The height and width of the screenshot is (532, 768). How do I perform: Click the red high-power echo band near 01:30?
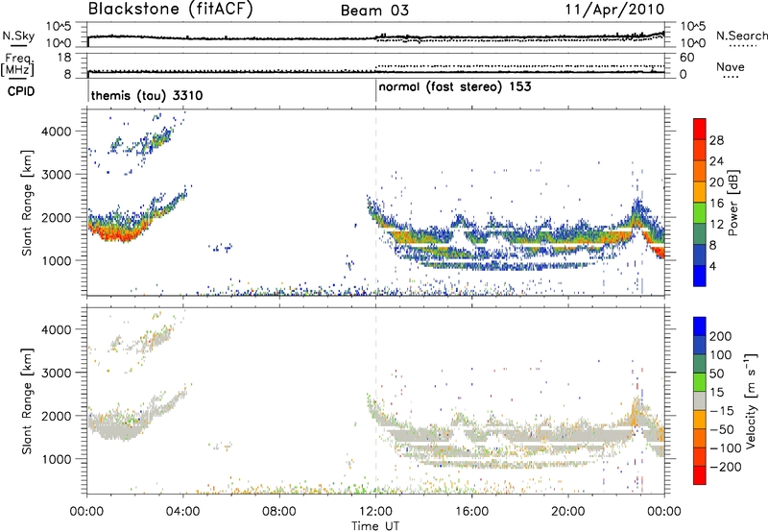117,234
